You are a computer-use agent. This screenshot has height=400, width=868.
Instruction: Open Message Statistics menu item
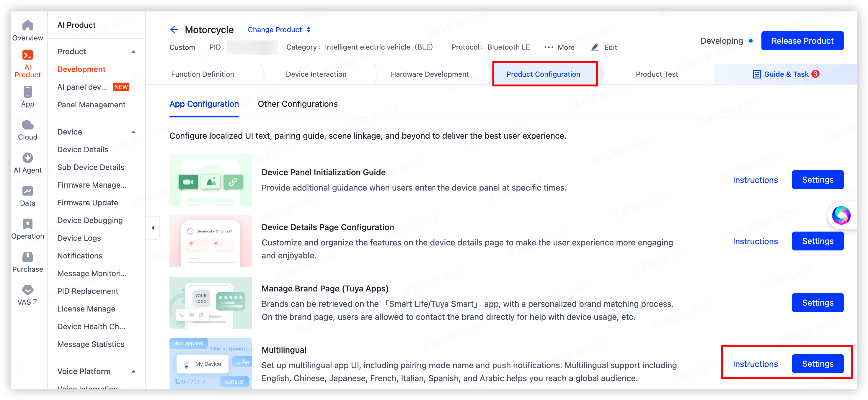click(x=91, y=344)
